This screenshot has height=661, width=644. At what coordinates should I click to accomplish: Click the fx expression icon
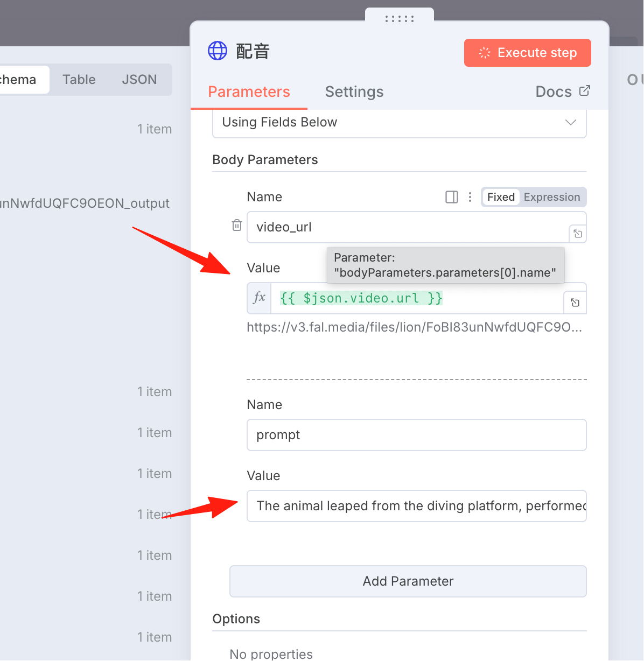[x=260, y=298]
